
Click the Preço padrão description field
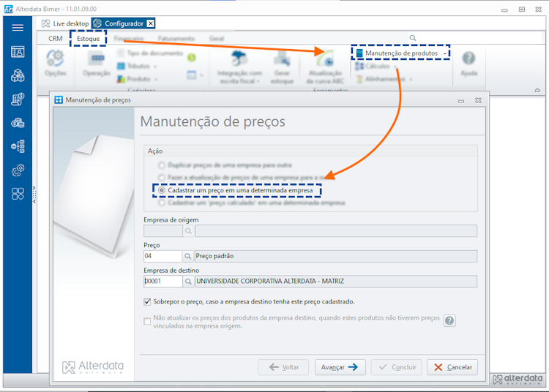(336, 256)
